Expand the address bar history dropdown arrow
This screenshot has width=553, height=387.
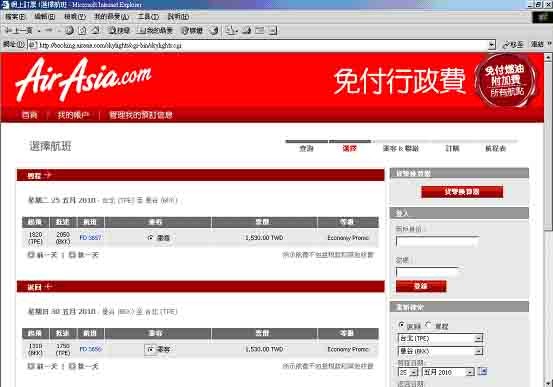coord(492,45)
